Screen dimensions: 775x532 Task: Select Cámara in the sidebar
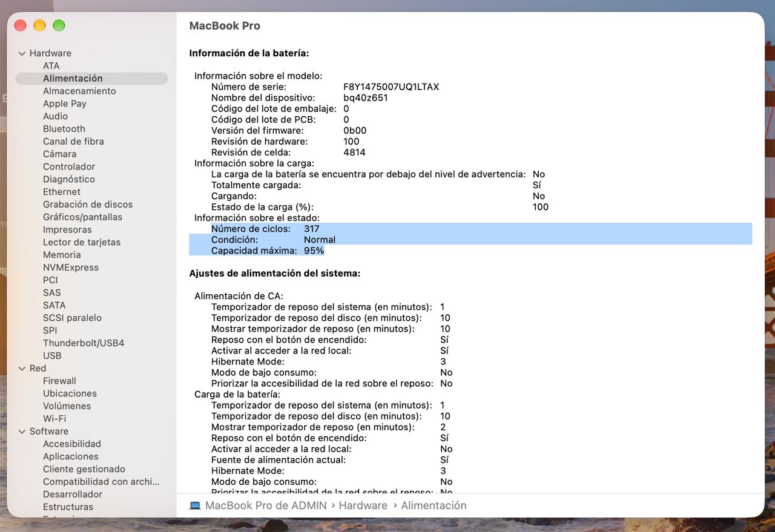coord(59,154)
